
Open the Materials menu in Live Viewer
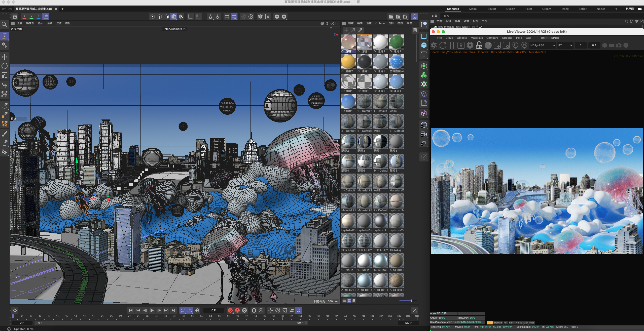pyautogui.click(x=477, y=38)
